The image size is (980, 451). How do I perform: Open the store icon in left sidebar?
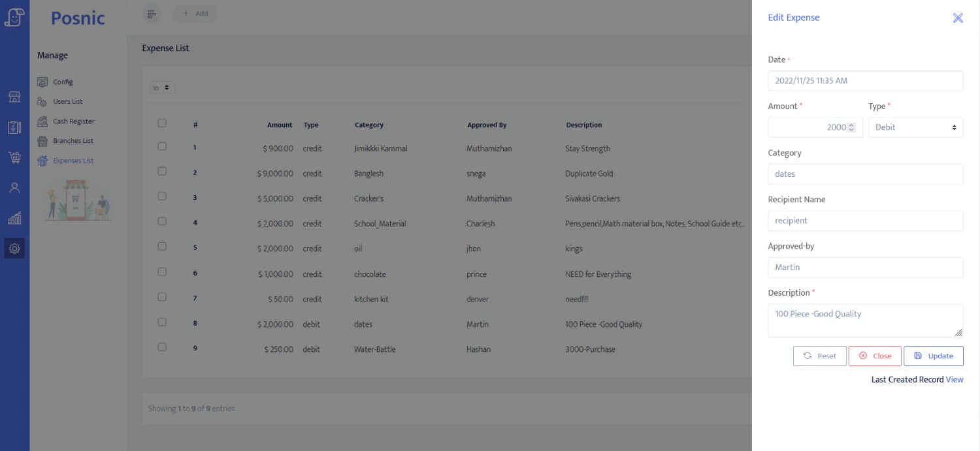(14, 97)
